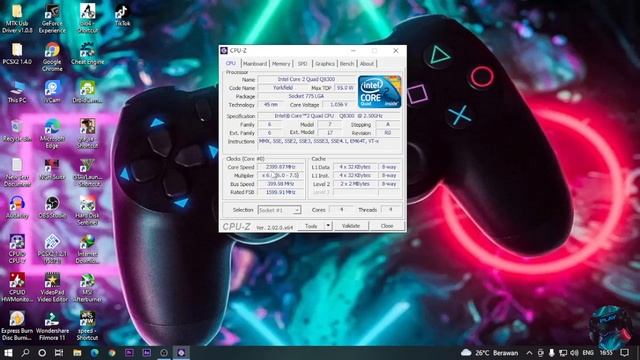Open Audacity desktop shortcut
The height and width of the screenshot is (360, 640).
tap(17, 207)
